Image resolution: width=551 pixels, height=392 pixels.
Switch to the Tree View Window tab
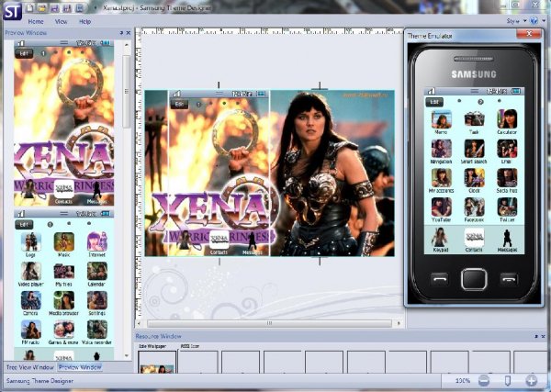[30, 367]
